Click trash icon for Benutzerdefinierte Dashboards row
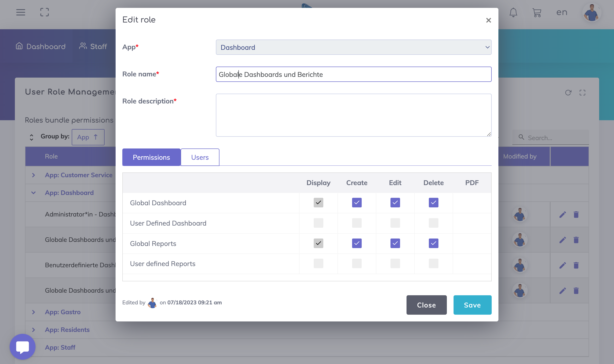 pos(576,265)
